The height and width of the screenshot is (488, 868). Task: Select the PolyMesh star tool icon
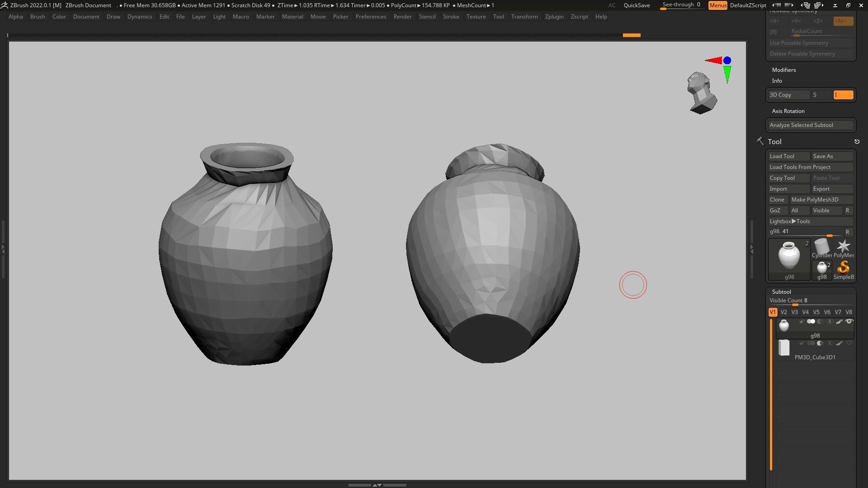[843, 247]
